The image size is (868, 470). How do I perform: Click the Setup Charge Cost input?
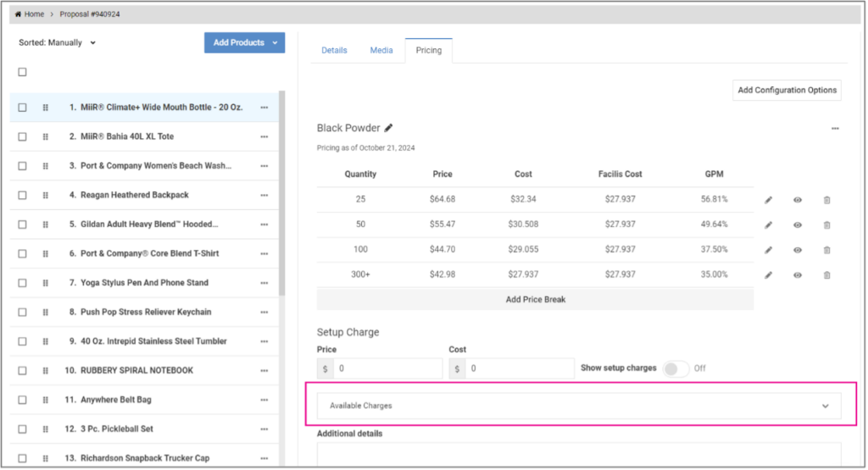pyautogui.click(x=520, y=369)
